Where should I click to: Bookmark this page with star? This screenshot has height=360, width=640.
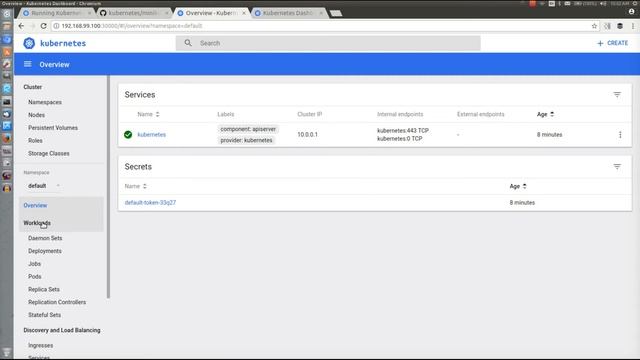pyautogui.click(x=594, y=26)
